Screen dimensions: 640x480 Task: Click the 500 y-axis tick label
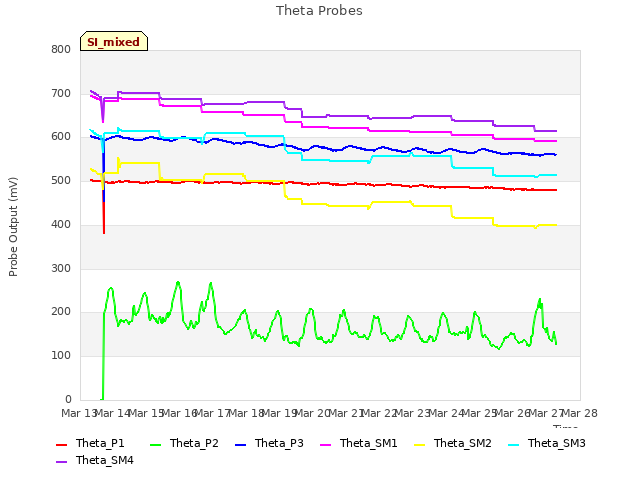point(61,180)
